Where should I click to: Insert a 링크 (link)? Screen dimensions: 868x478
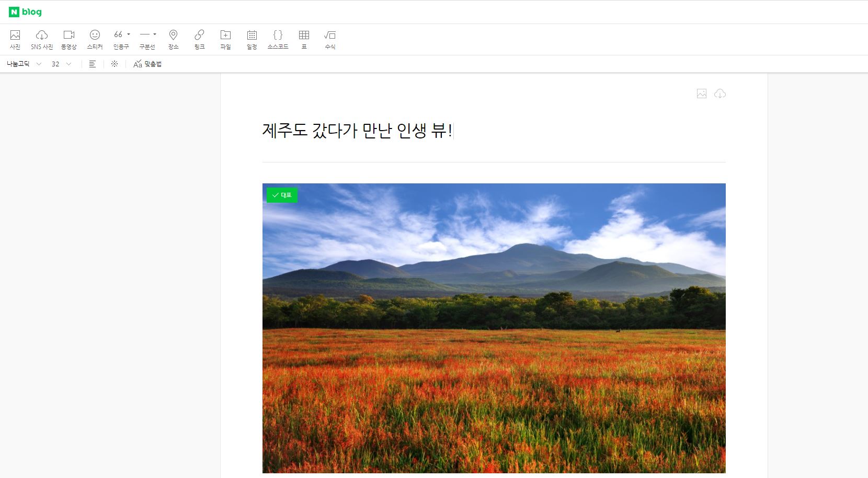click(x=199, y=39)
